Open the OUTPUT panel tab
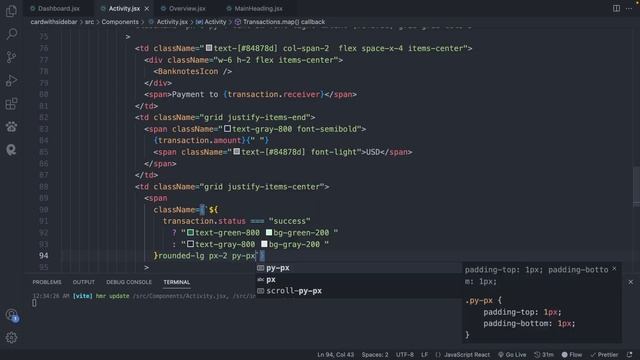 (84, 282)
